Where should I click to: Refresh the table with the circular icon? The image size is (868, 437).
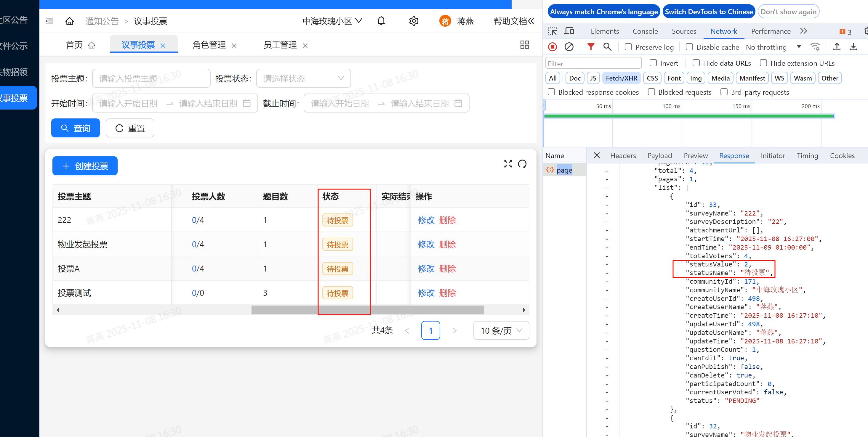[x=522, y=164]
